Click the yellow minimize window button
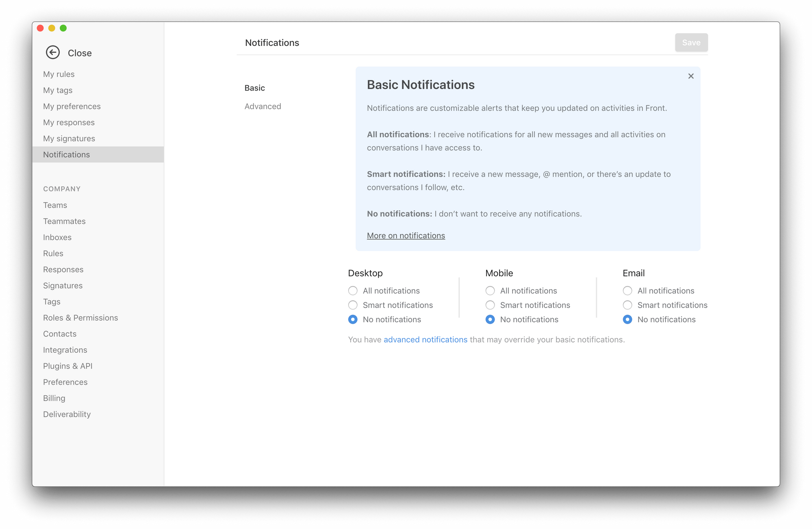This screenshot has height=529, width=812. click(x=52, y=28)
